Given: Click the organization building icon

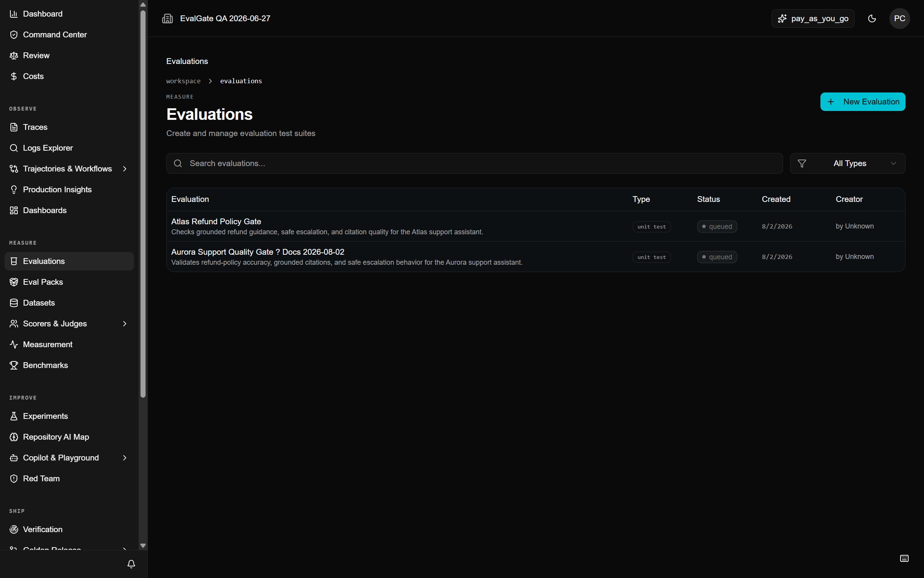Looking at the screenshot, I should point(167,18).
